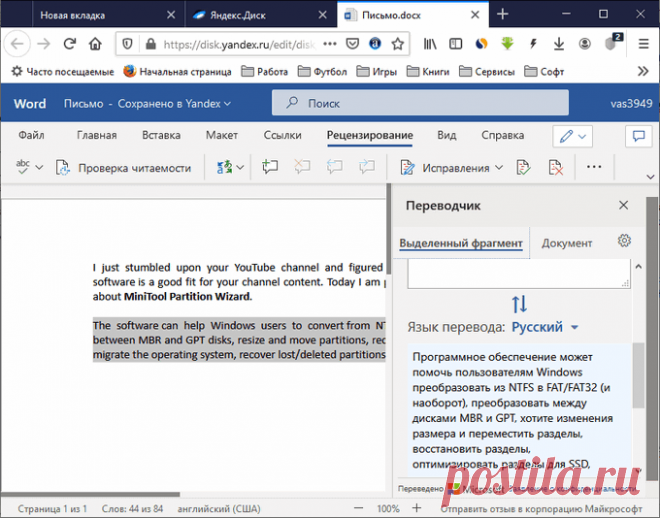This screenshot has width=660, height=518.
Task: Click the Accept changes icon
Action: (x=523, y=167)
